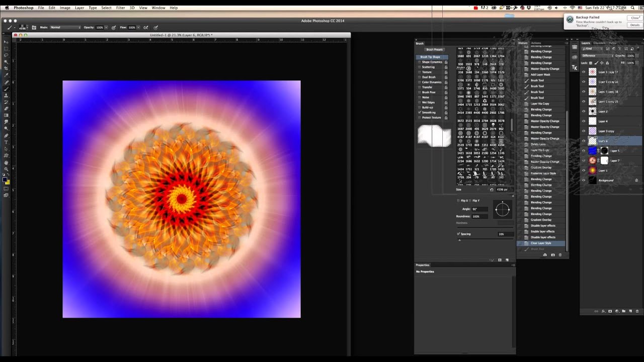Select the Magic Wand tool
The width and height of the screenshot is (644, 362).
pos(7,62)
